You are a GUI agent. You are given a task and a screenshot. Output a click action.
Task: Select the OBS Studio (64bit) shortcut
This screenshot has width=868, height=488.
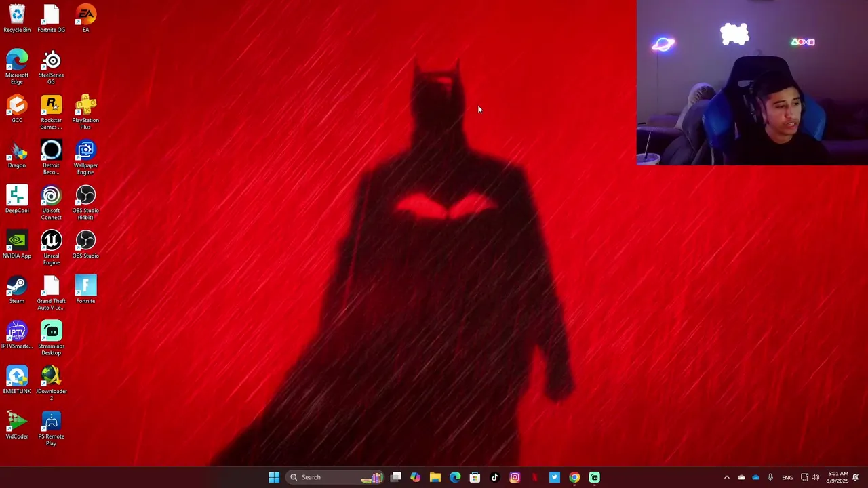coord(85,202)
